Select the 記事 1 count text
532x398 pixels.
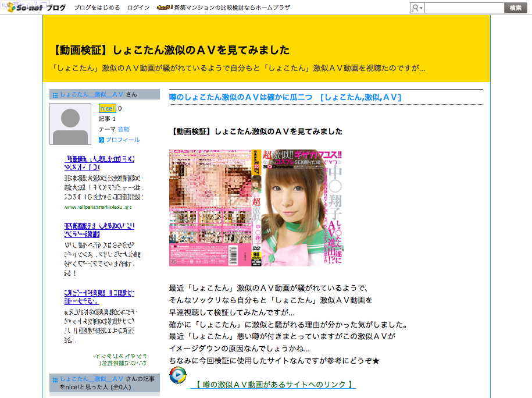click(x=107, y=119)
